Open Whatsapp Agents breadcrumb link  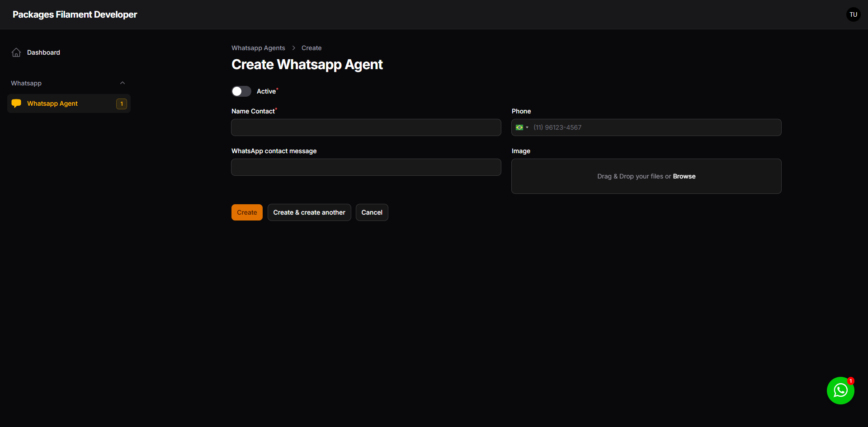(258, 48)
